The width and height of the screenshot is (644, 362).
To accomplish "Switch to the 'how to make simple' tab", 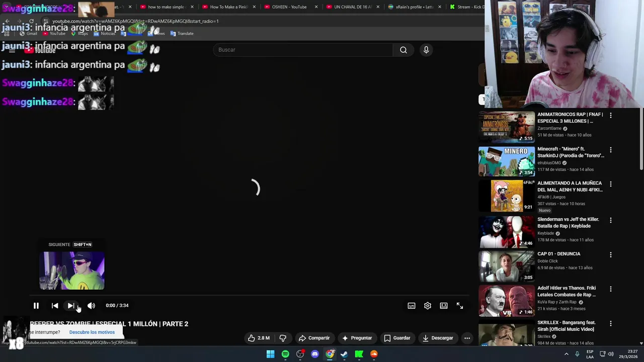I will point(167,7).
